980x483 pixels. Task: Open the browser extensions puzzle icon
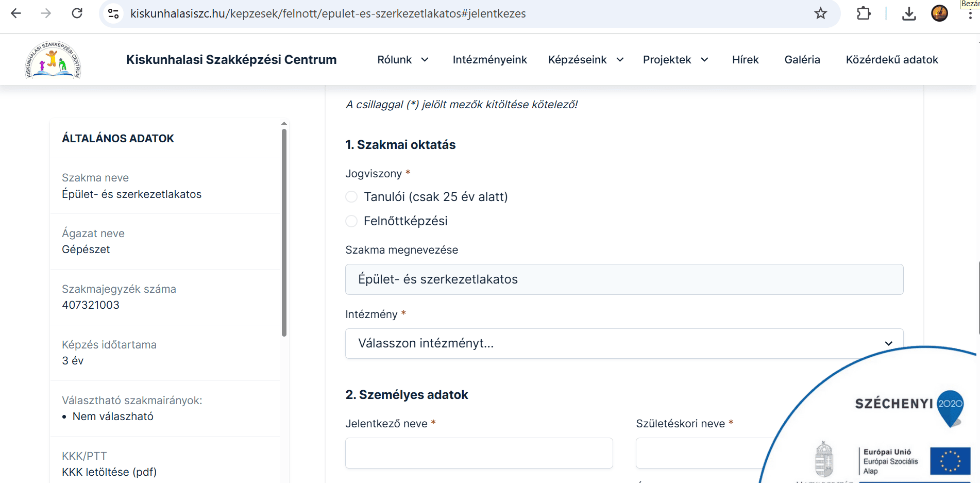[864, 13]
